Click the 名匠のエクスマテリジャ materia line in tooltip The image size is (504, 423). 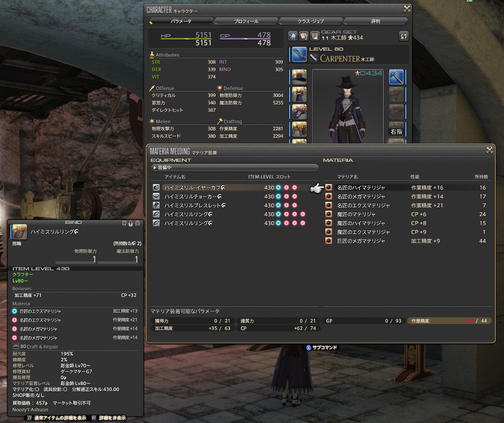coord(75,320)
